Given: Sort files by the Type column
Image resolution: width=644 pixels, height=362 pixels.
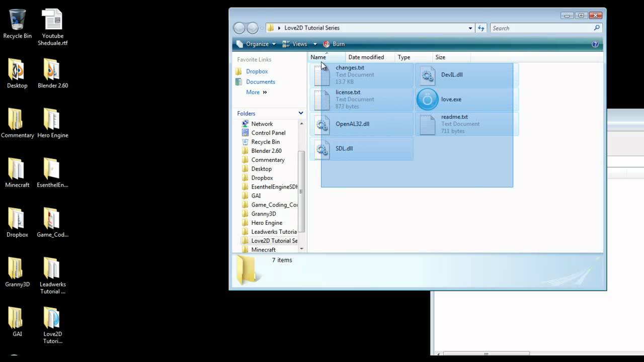Looking at the screenshot, I should pyautogui.click(x=414, y=57).
